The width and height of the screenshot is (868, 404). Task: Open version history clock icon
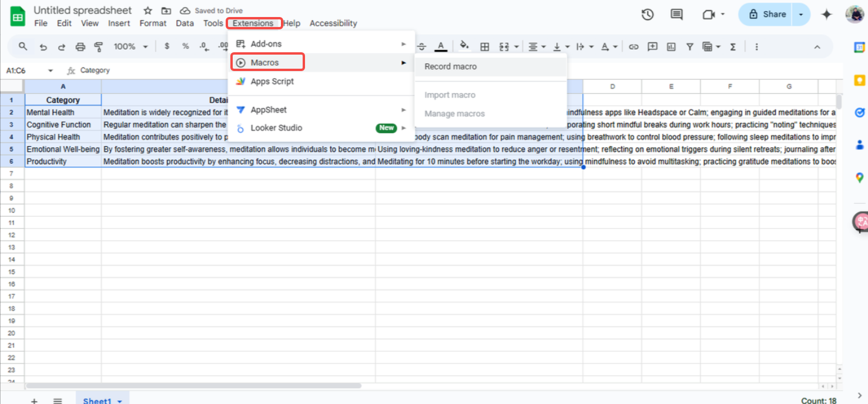(648, 15)
